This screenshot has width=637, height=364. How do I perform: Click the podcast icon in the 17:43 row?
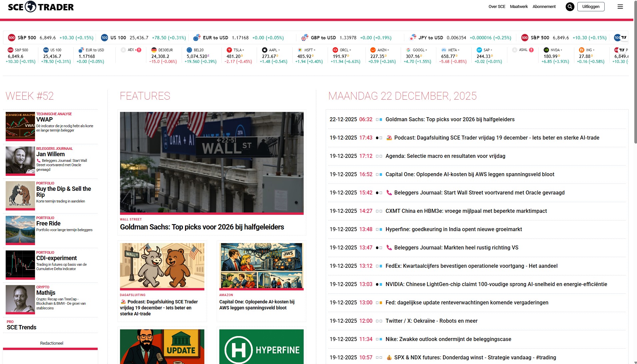click(x=389, y=138)
